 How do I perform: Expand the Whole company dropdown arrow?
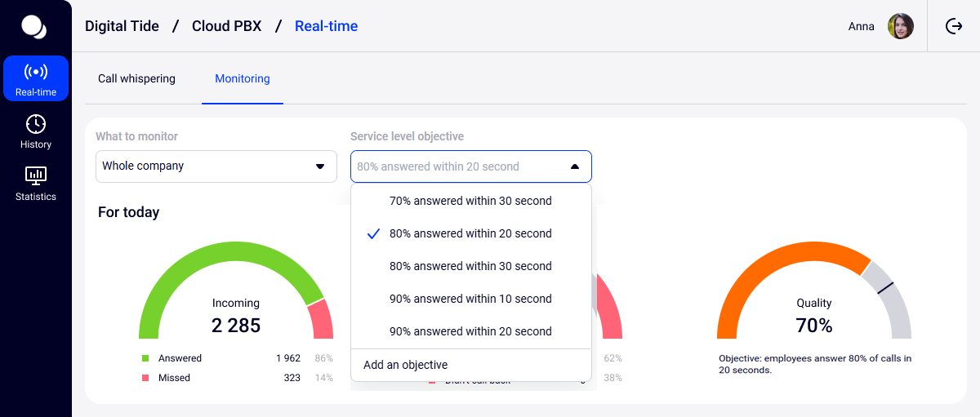(320, 166)
